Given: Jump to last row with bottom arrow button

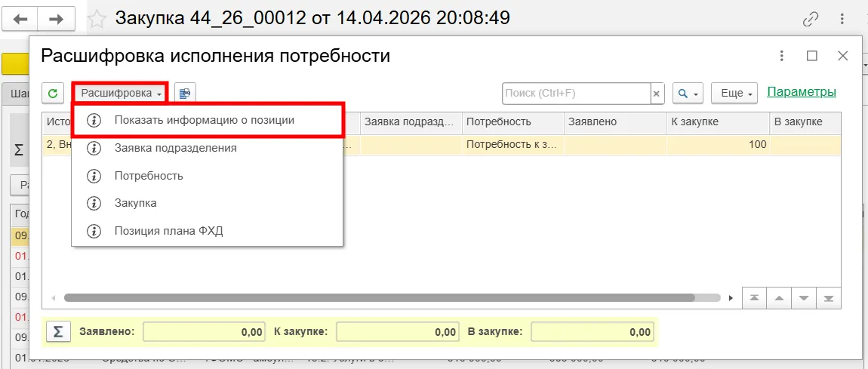Looking at the screenshot, I should point(829,297).
